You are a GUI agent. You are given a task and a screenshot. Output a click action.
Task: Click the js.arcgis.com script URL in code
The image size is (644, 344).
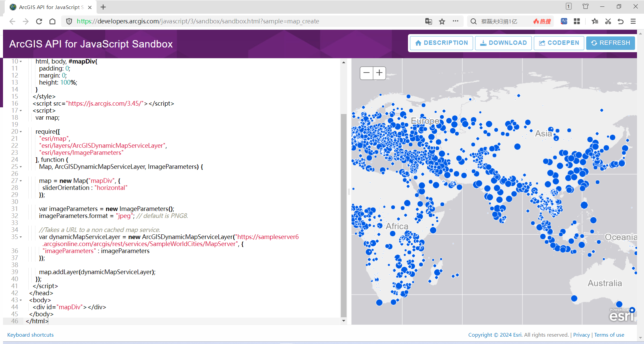point(105,104)
